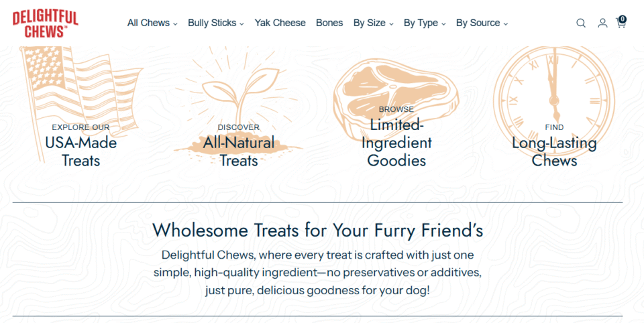Open the By Size dropdown
Screen dimensions: 644x323
tap(373, 23)
